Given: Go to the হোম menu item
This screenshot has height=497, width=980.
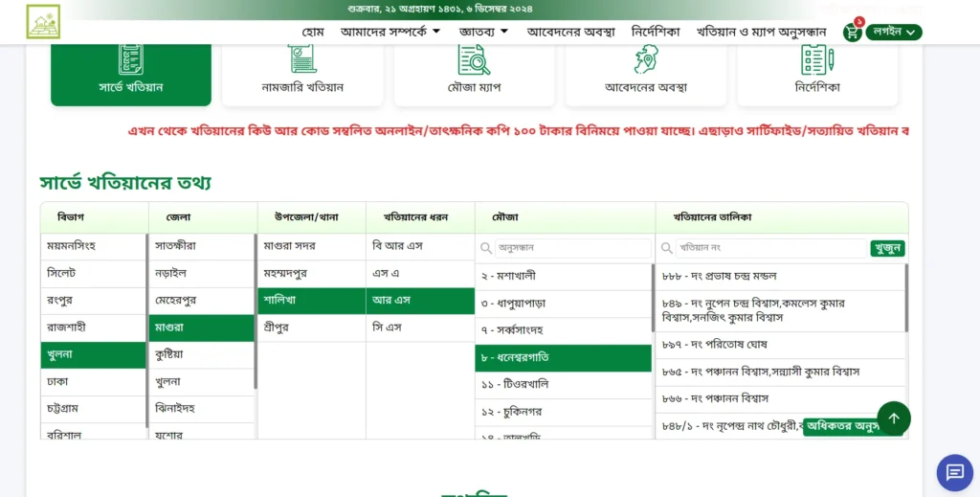Looking at the screenshot, I should point(313,32).
